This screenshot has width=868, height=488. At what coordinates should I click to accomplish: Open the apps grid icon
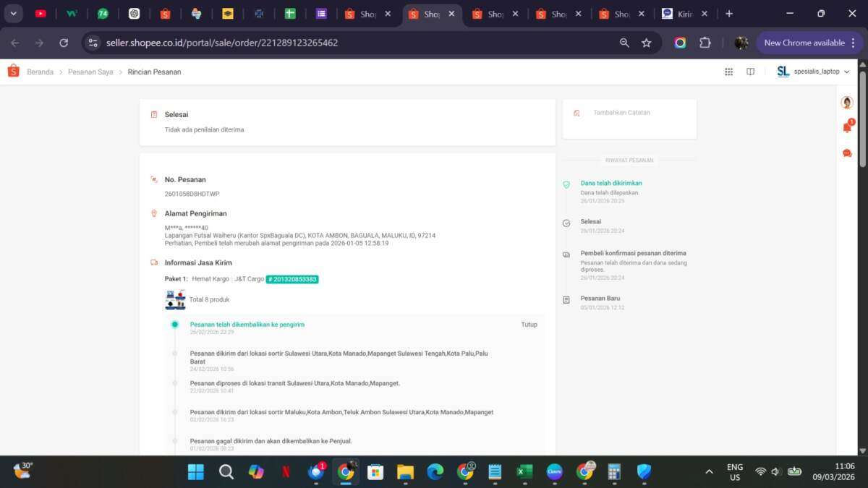728,72
